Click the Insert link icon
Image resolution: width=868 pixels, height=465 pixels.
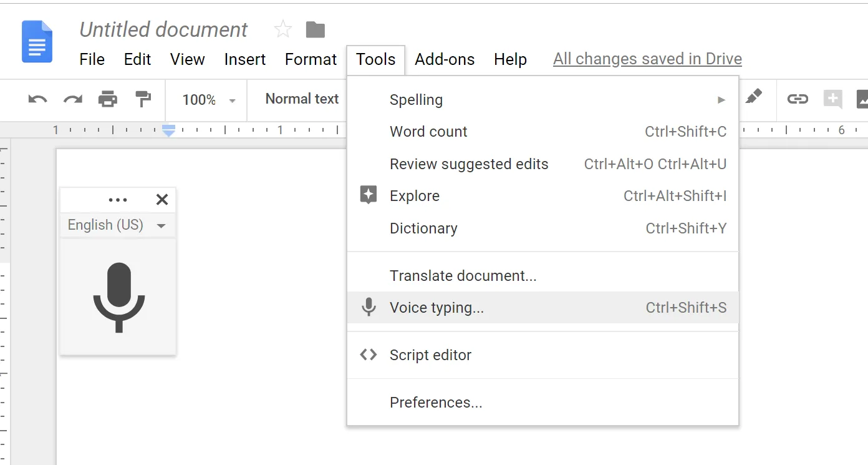798,99
